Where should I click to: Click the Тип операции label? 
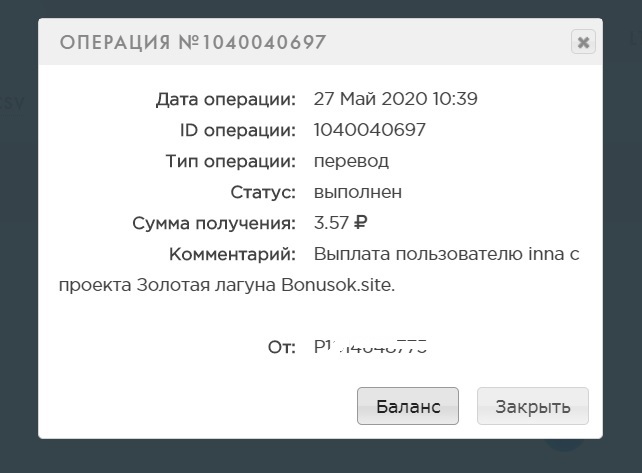tap(230, 161)
